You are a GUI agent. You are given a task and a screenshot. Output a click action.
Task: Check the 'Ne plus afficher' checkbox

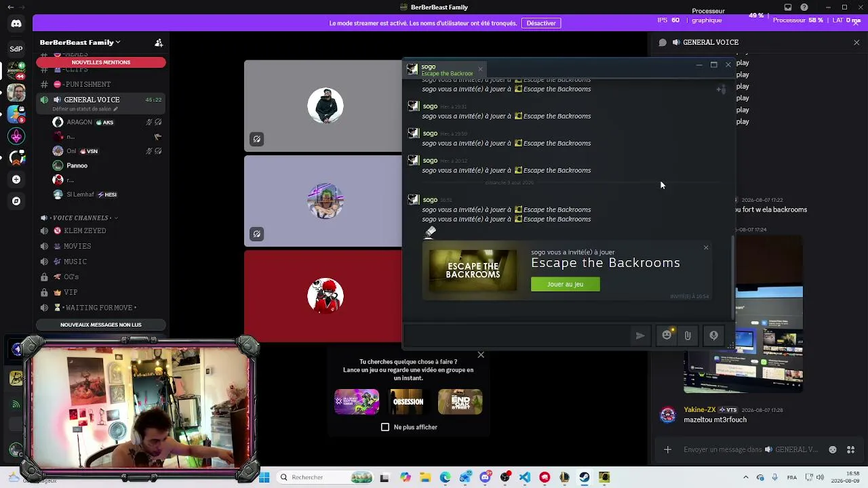[385, 427]
